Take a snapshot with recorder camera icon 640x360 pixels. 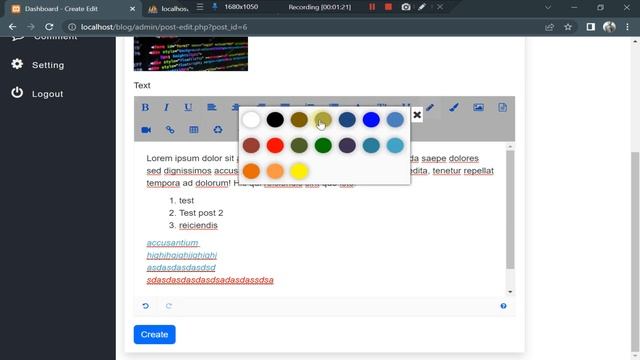pyautogui.click(x=406, y=7)
